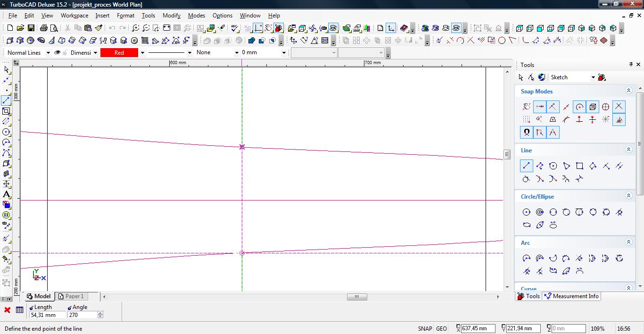Select the Text tool in left toolbar
Image resolution: width=644 pixels, height=334 pixels.
click(6, 194)
